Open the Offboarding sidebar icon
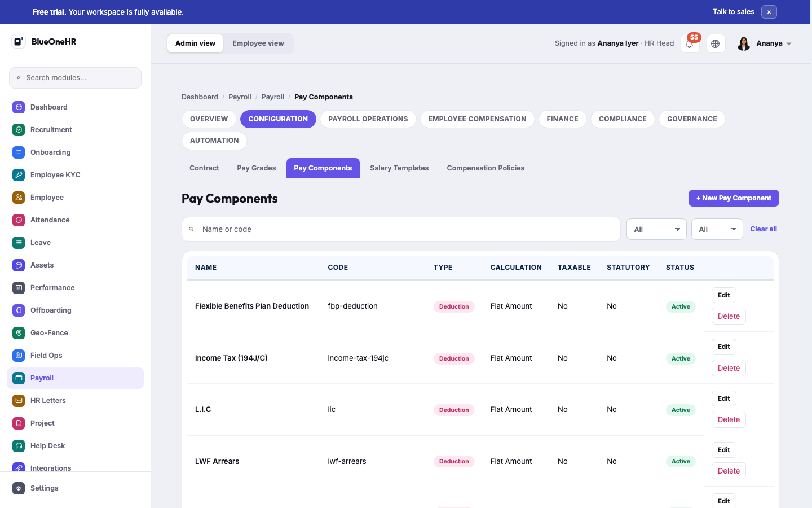Screen dimensions: 812x508 [x=19, y=310]
